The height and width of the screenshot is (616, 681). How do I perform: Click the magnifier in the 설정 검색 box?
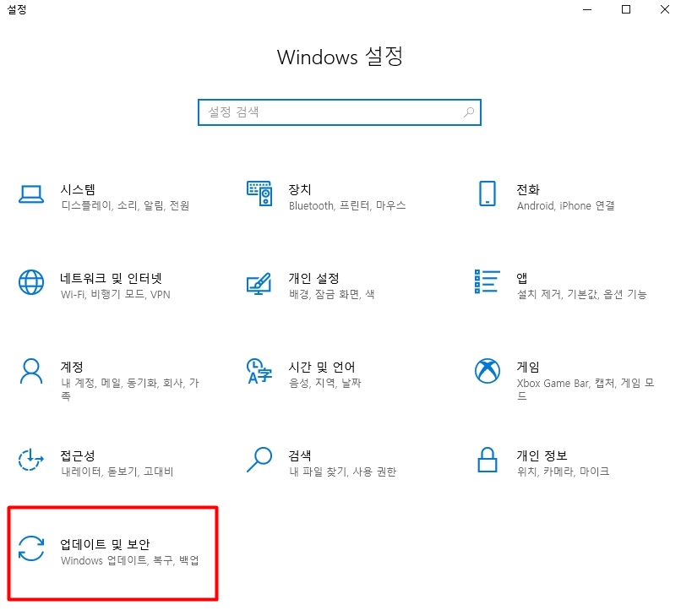coord(469,112)
